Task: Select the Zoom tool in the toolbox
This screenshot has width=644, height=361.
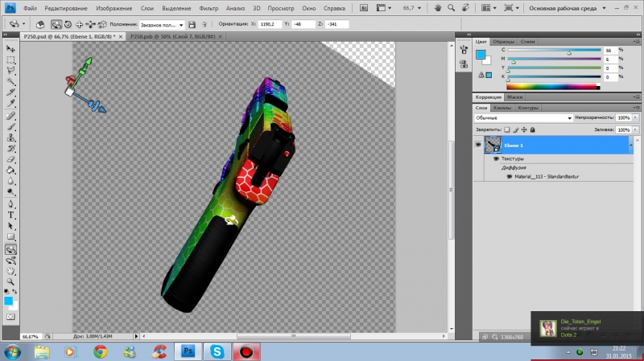Action: 10,282
